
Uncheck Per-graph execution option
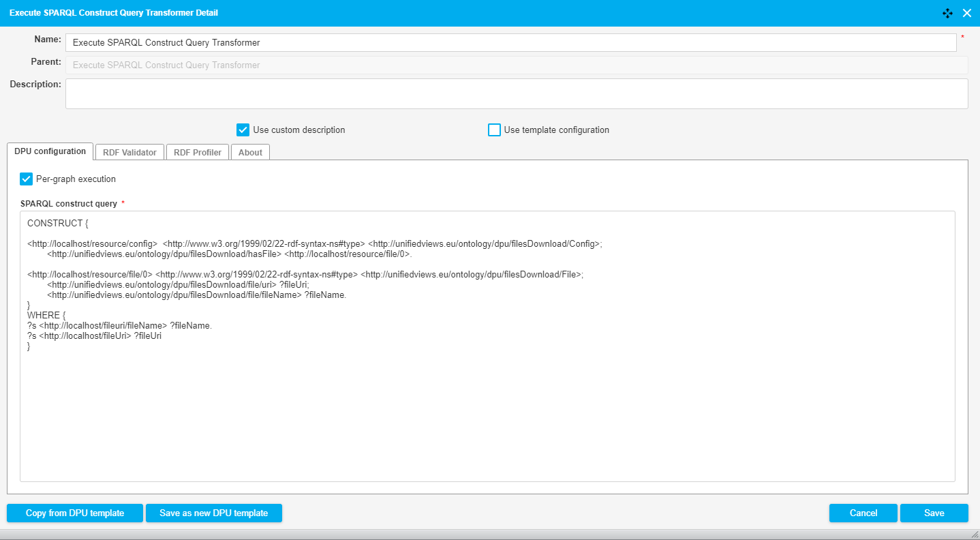pyautogui.click(x=27, y=179)
